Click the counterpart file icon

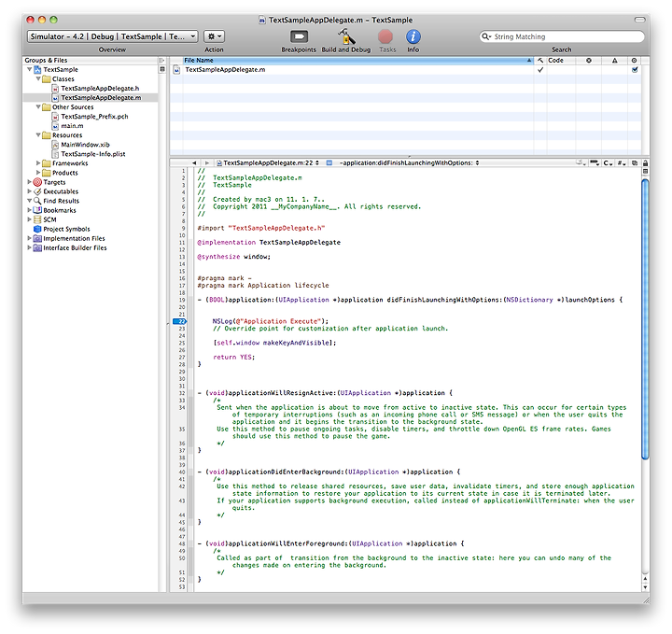[x=635, y=162]
